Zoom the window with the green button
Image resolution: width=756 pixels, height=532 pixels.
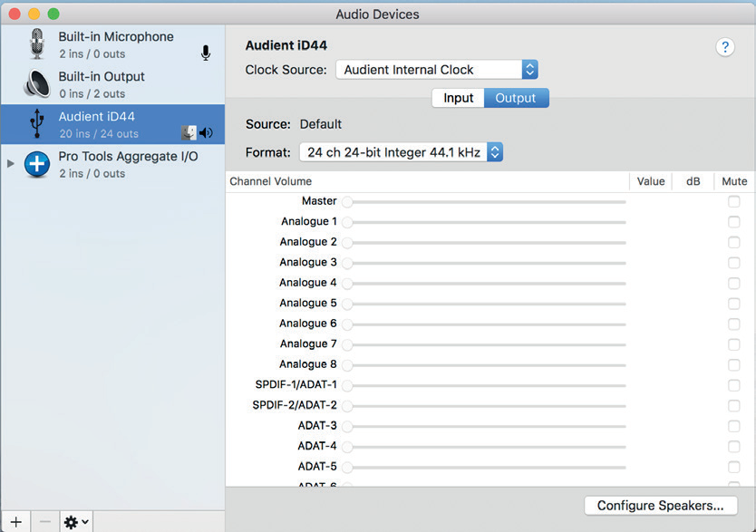53,14
